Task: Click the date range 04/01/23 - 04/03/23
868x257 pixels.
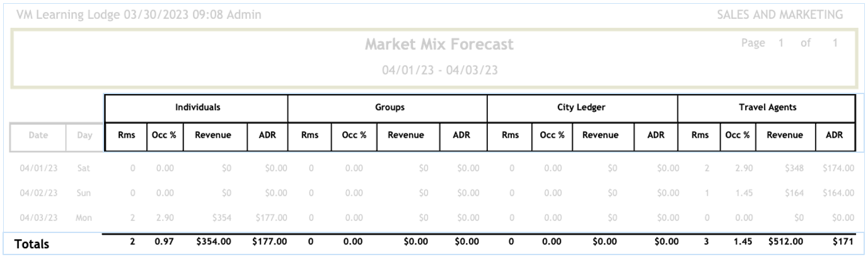Action: pyautogui.click(x=439, y=70)
